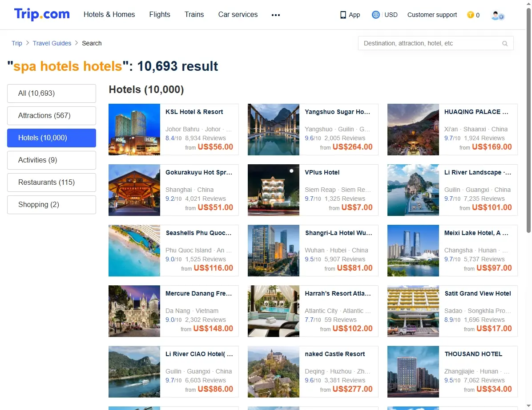
Task: Open Li River CIAO Hotel photo
Action: 134,372
